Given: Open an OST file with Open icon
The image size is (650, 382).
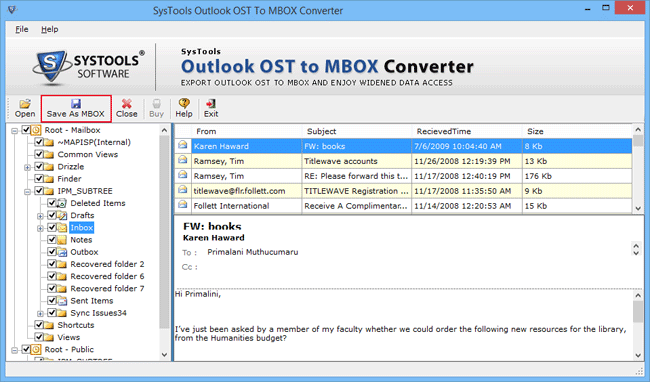Looking at the screenshot, I should (25, 109).
